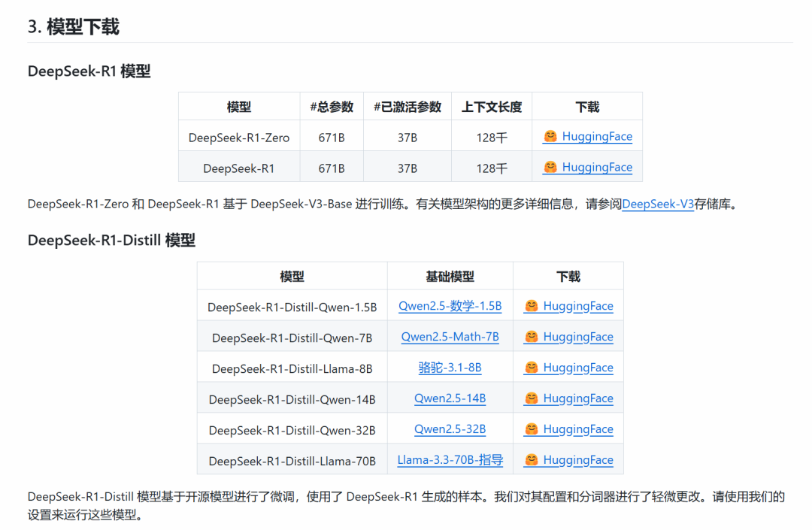Click the 🤗 icon in the Distill-Qwen-14B row

tap(531, 398)
